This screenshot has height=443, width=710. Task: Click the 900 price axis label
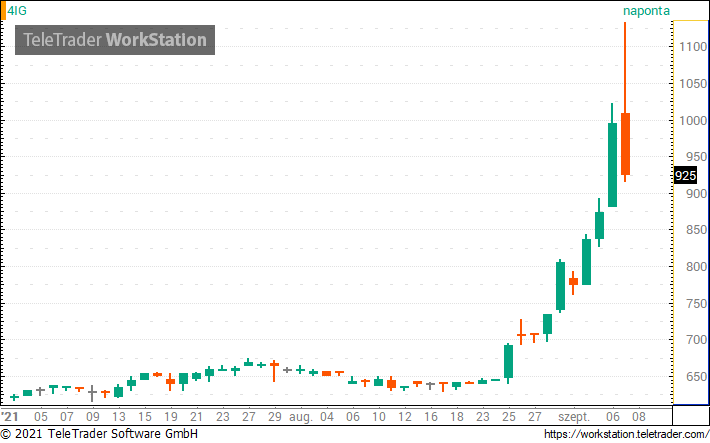pyautogui.click(x=696, y=193)
